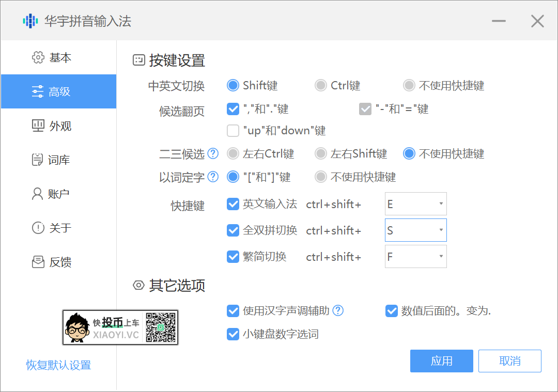The image size is (558, 392).
Task: Open the 繁简切换 key dropdown showing F
Action: (x=415, y=257)
